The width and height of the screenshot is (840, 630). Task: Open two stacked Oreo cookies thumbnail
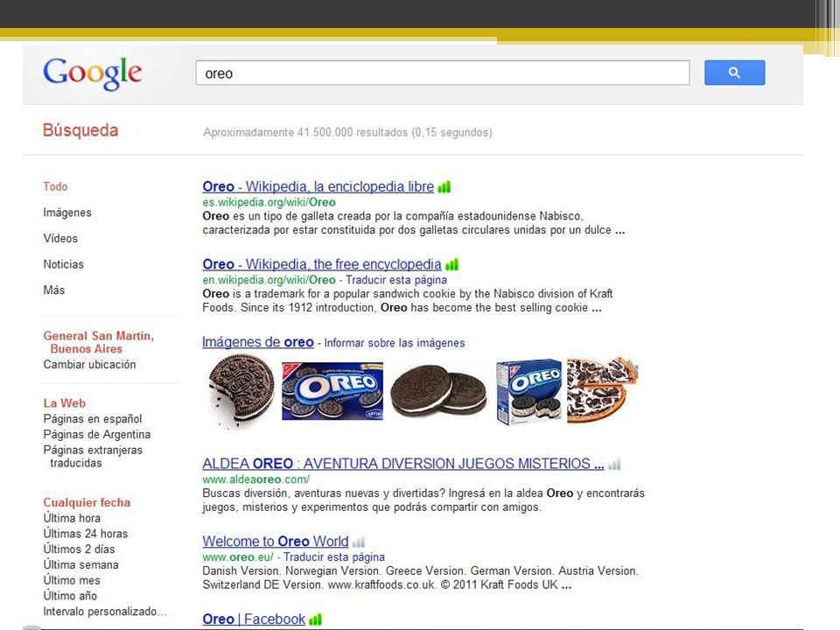[438, 390]
